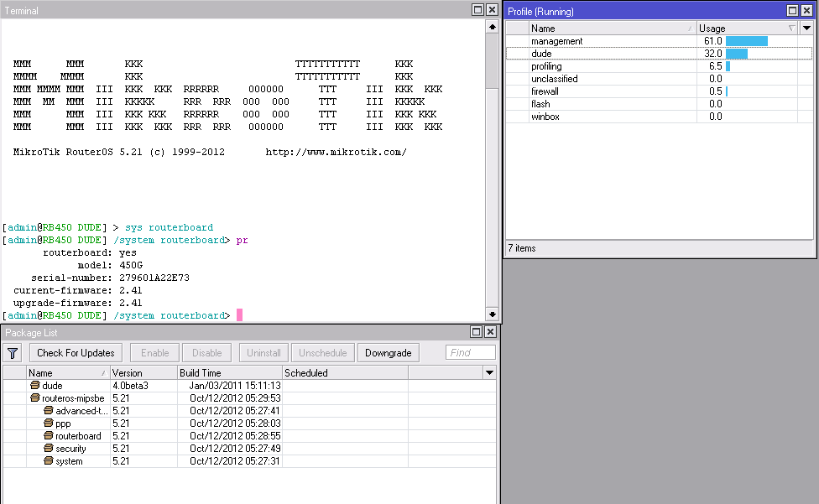819x504 pixels.
Task: Open column dropdown in Package List
Action: [x=489, y=372]
